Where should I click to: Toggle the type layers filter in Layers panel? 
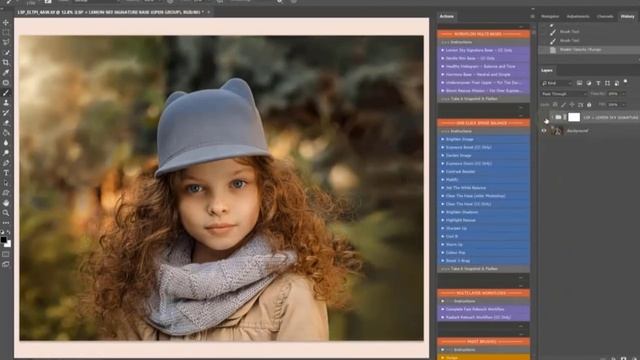click(598, 83)
